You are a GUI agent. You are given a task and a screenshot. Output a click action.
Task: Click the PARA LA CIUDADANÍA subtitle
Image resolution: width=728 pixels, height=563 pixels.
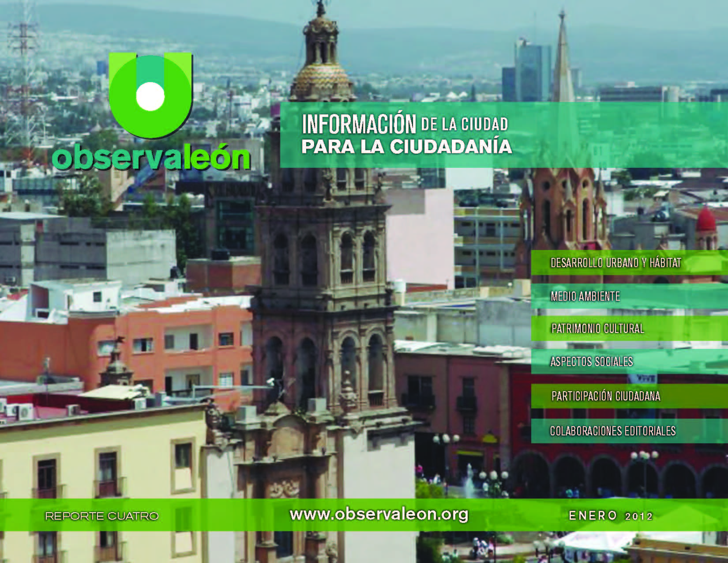coord(406,147)
